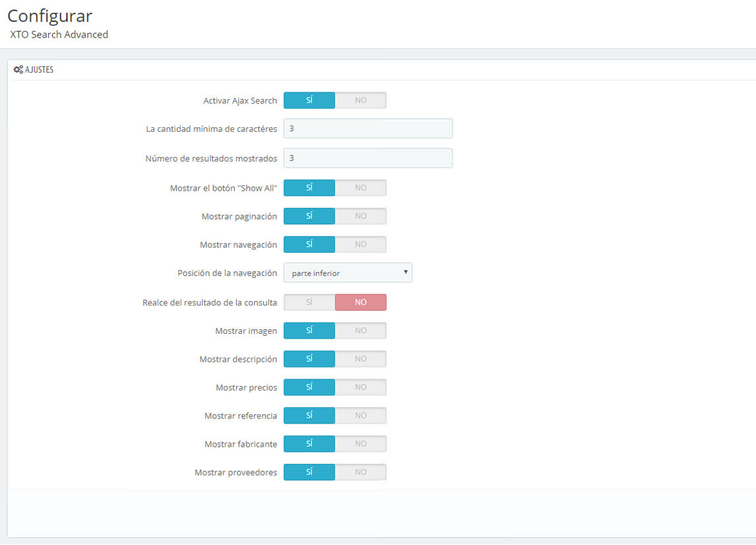Screen dimensions: 756x545
Task: Click the SÍ label on Mostrar imagen
Action: pos(309,330)
